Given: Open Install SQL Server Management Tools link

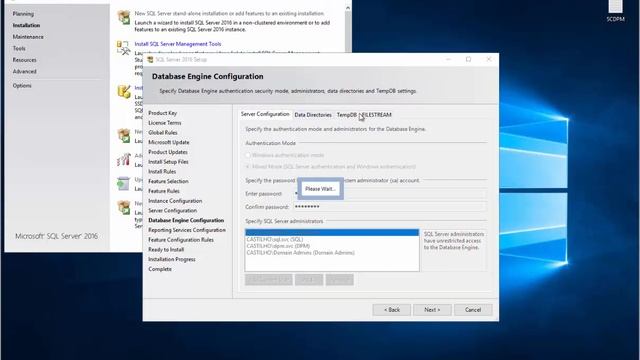Looking at the screenshot, I should click(178, 44).
